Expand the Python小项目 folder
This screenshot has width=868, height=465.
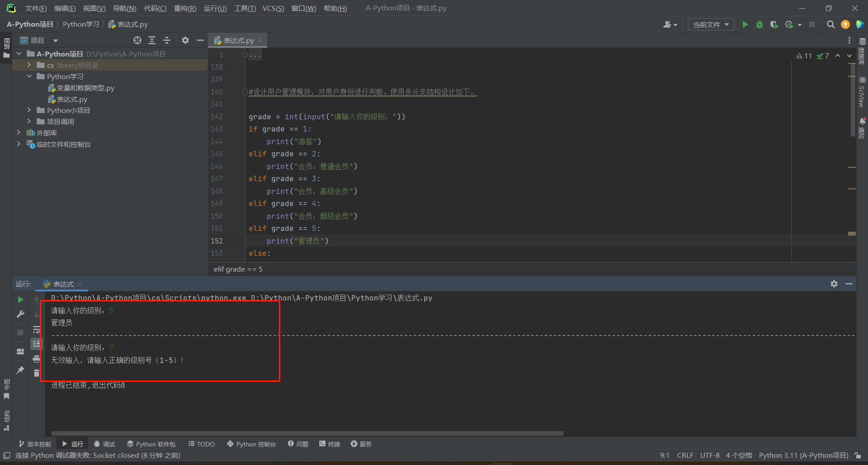[x=29, y=110]
